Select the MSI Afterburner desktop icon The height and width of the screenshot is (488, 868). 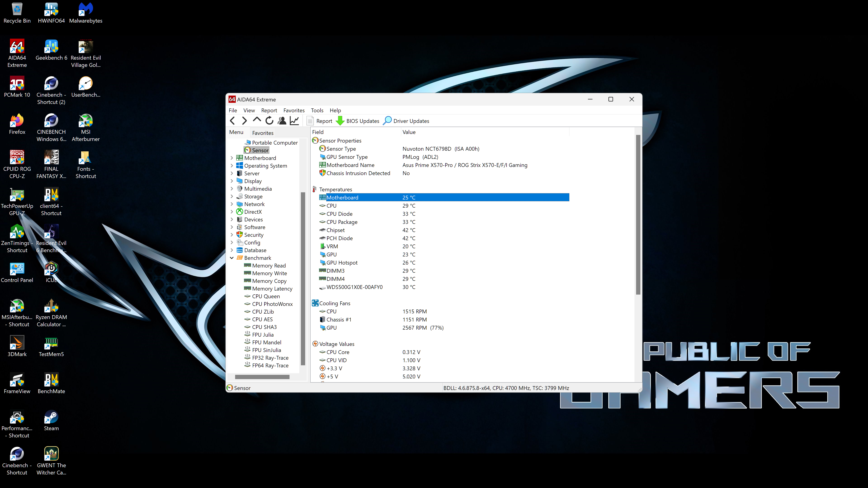coord(86,128)
